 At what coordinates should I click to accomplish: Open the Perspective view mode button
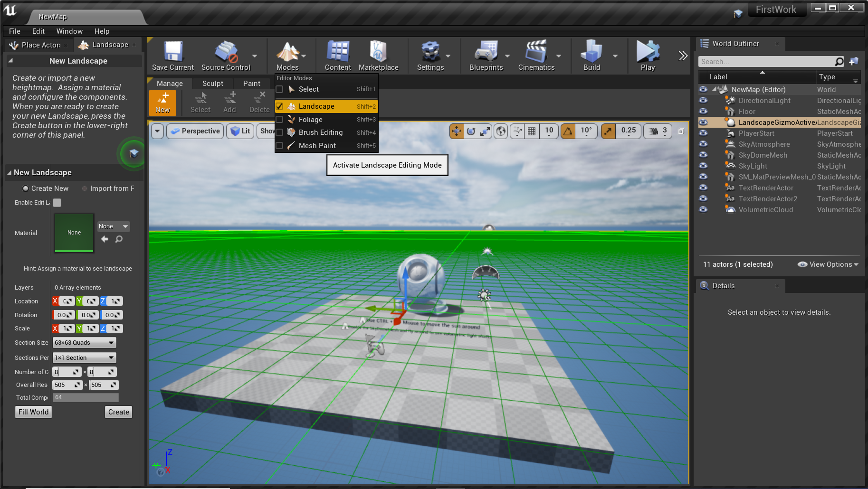click(195, 131)
